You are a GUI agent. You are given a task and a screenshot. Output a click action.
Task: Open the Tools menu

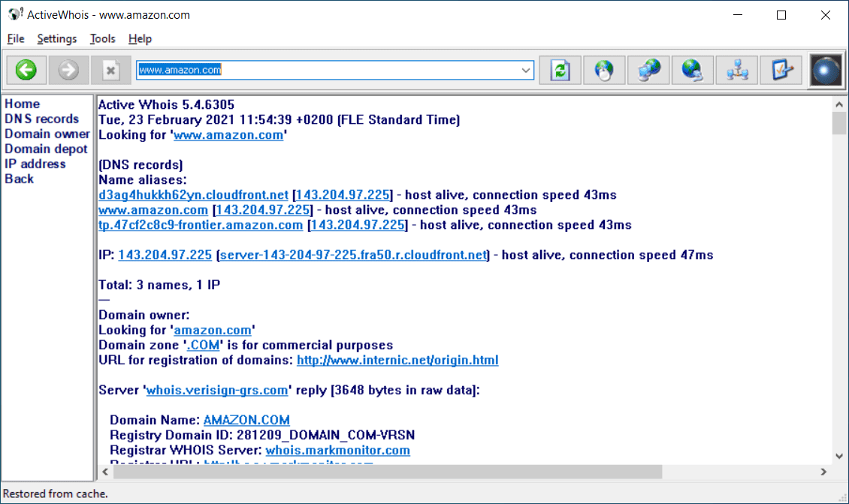tap(102, 38)
